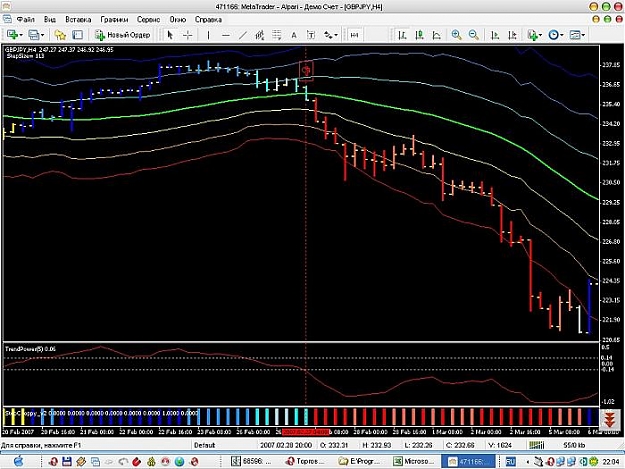Select the text label T tool

pyautogui.click(x=311, y=35)
